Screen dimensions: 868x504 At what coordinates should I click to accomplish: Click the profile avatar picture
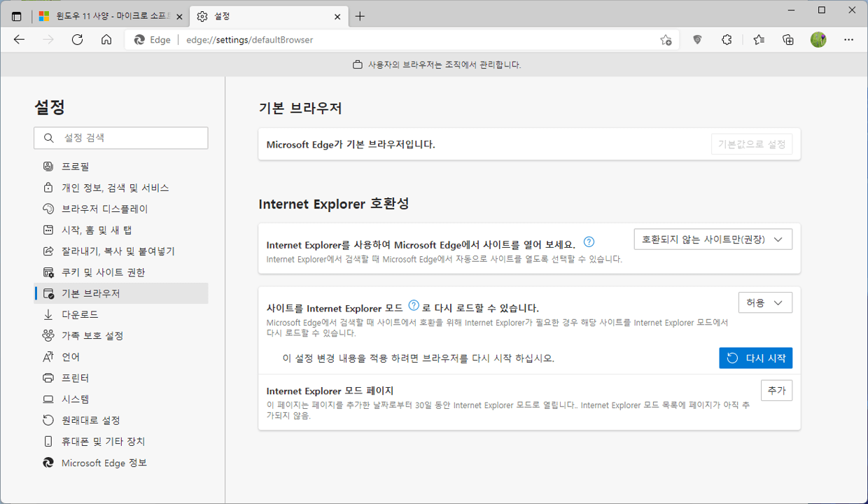pos(818,40)
